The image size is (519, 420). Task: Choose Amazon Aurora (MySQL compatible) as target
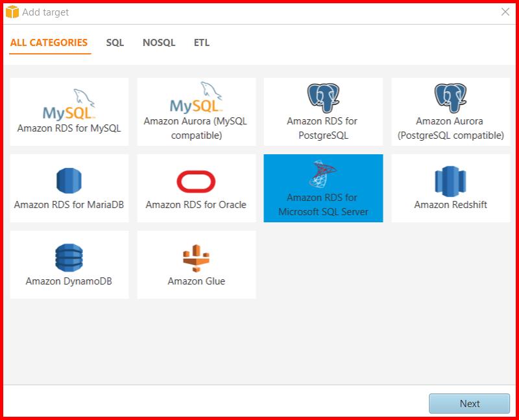[x=197, y=111]
